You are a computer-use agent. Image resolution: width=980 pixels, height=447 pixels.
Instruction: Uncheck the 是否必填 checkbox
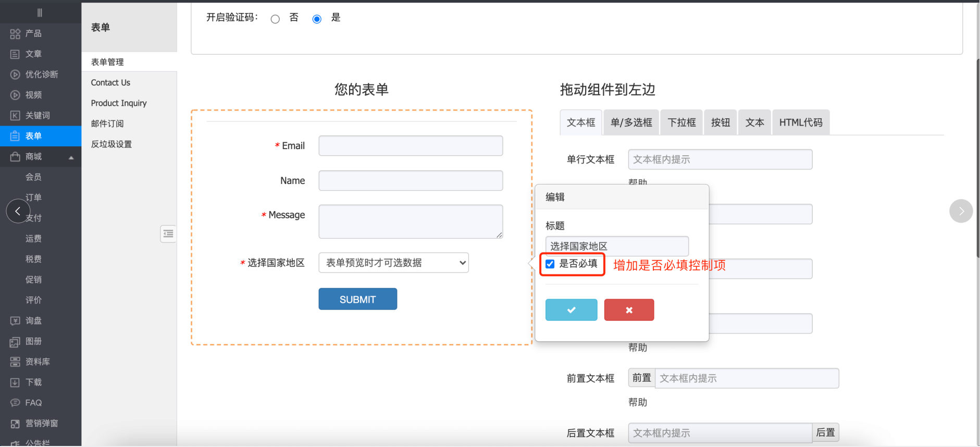(x=550, y=264)
